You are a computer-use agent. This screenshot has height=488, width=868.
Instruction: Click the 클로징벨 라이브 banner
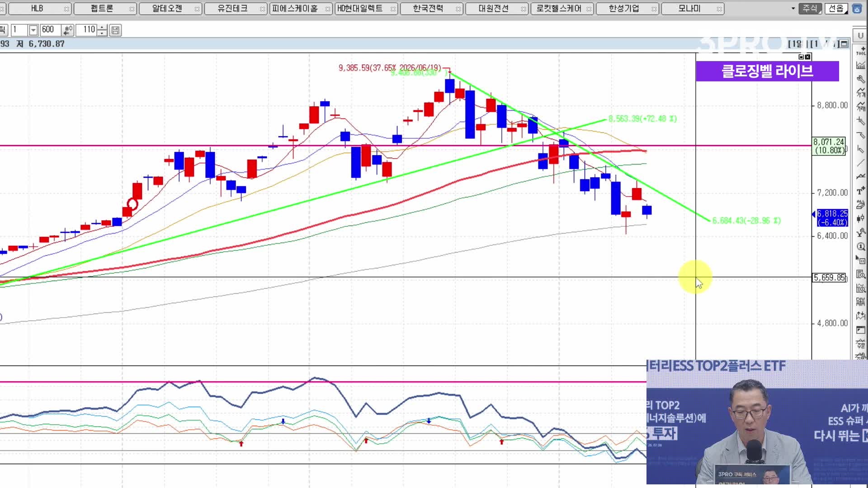pos(767,71)
